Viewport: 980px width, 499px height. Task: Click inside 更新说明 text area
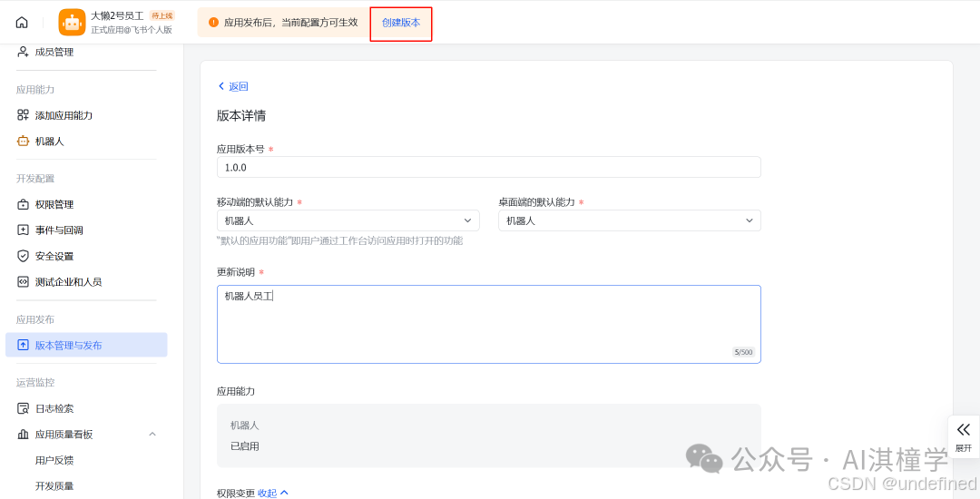point(489,324)
